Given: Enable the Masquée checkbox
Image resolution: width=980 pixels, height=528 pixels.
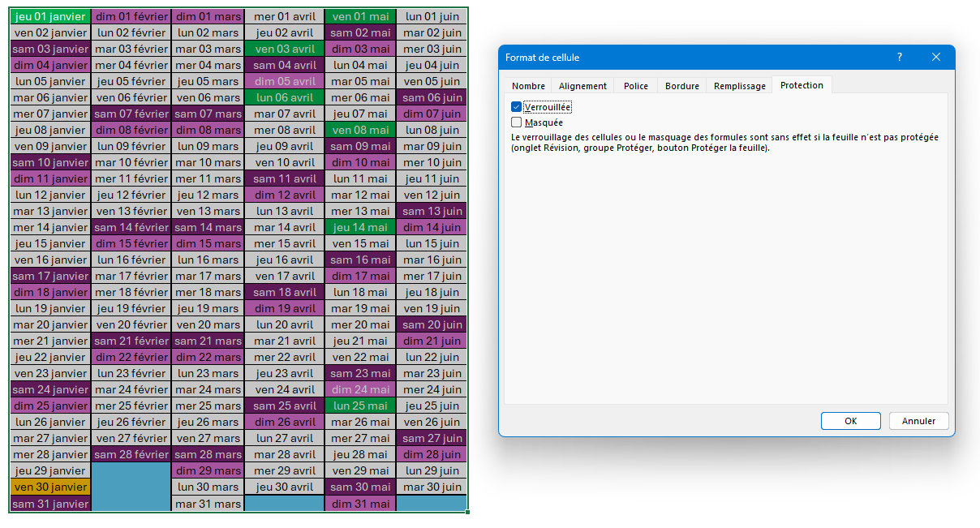Looking at the screenshot, I should click(517, 122).
